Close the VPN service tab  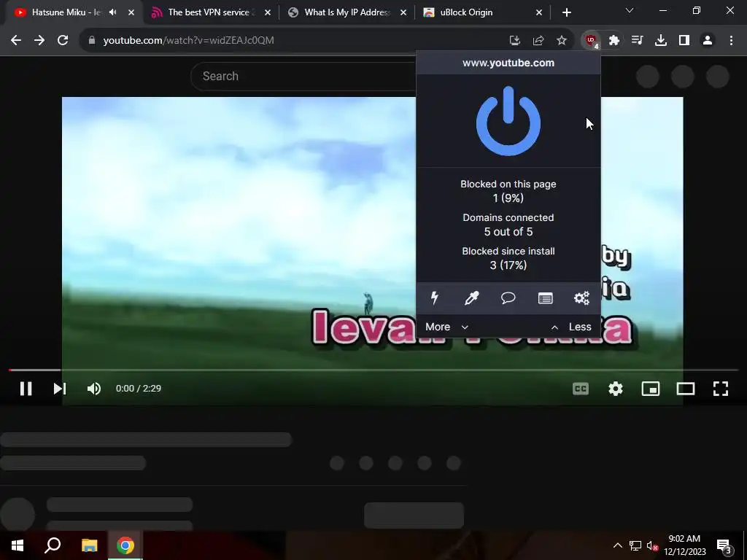tap(268, 12)
